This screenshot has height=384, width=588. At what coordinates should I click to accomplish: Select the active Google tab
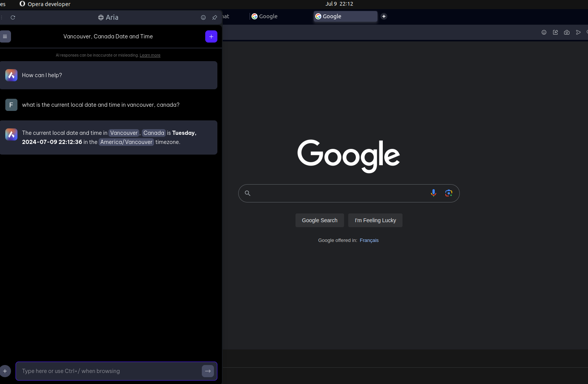point(346,16)
